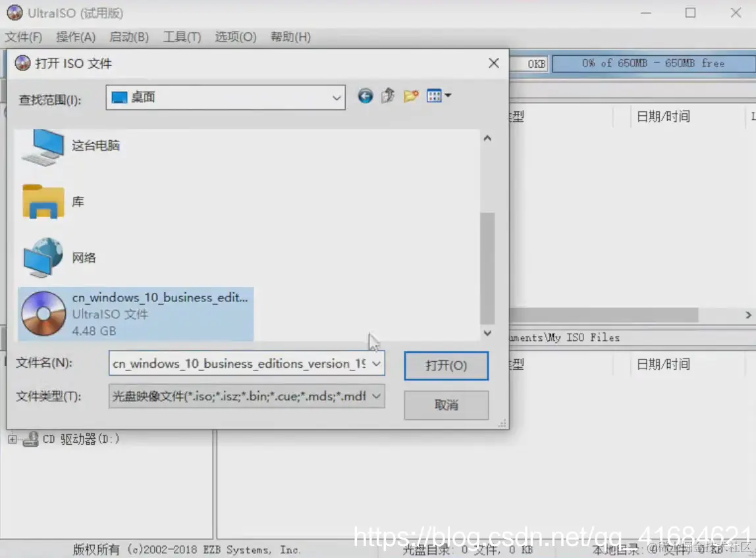The height and width of the screenshot is (558, 756).
Task: Open the 帮助(H) menu
Action: pyautogui.click(x=290, y=37)
